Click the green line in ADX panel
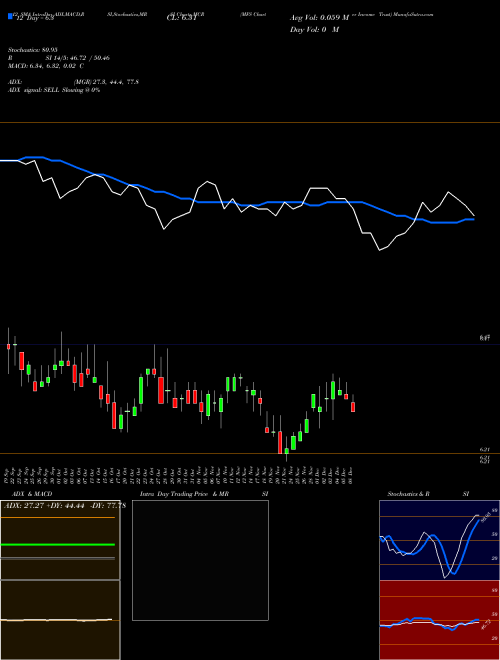This screenshot has height=660, width=500. pos(58,545)
